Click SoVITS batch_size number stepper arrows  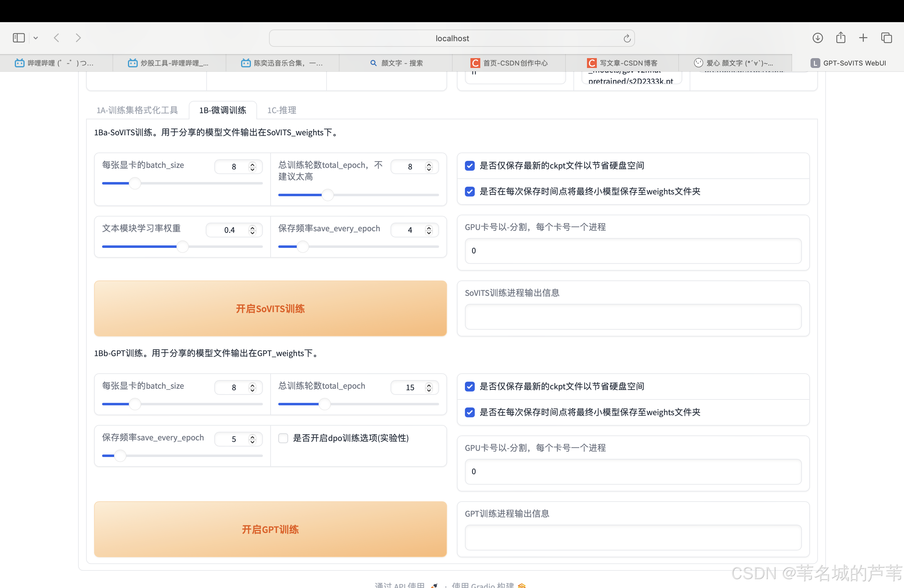[x=252, y=167]
